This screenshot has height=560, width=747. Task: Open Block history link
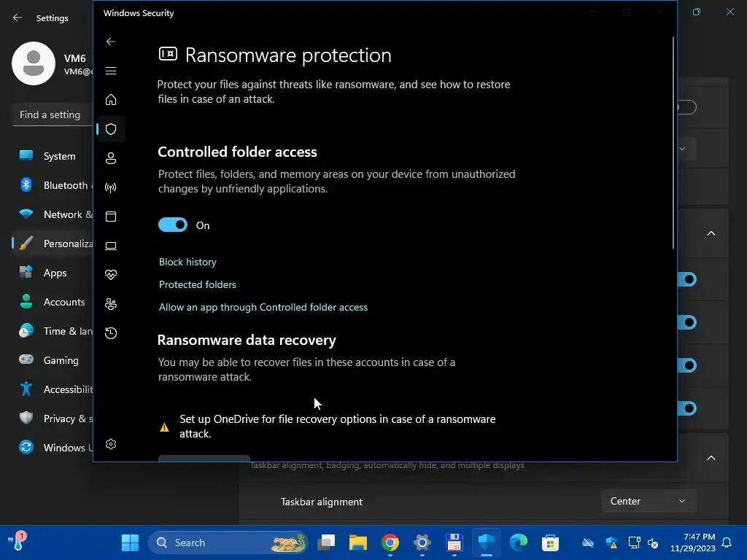(x=187, y=262)
